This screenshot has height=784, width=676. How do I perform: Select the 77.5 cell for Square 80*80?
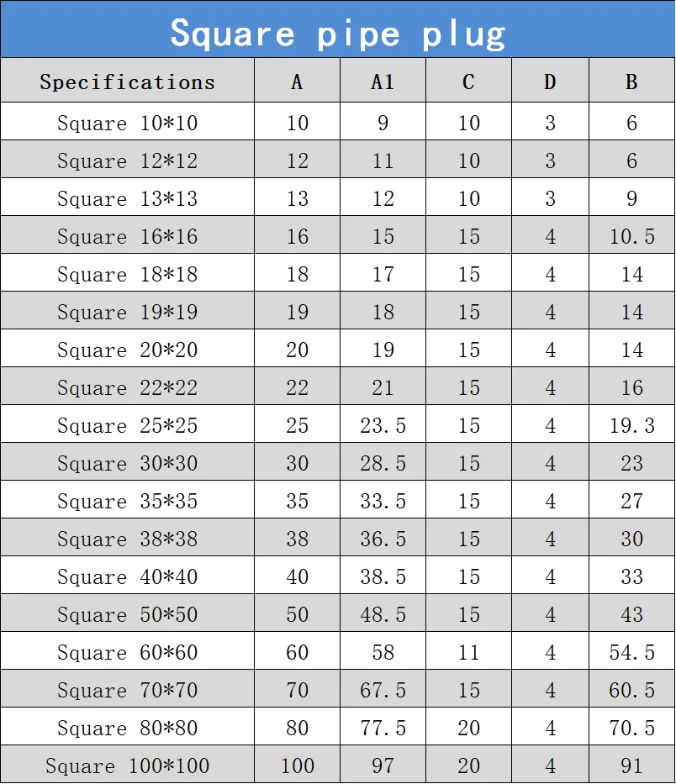coord(383,727)
